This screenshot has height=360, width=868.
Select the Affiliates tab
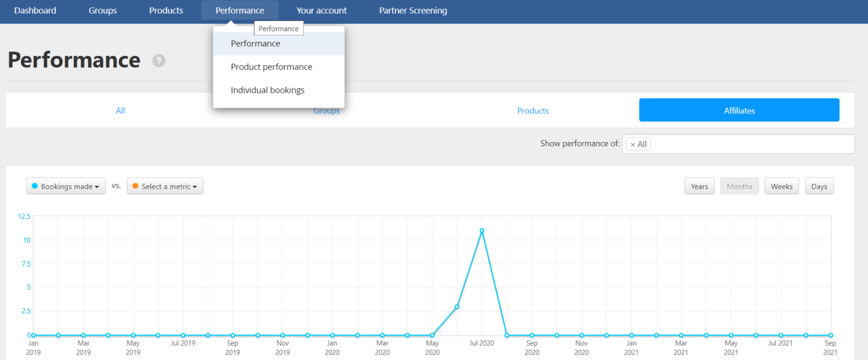(739, 111)
